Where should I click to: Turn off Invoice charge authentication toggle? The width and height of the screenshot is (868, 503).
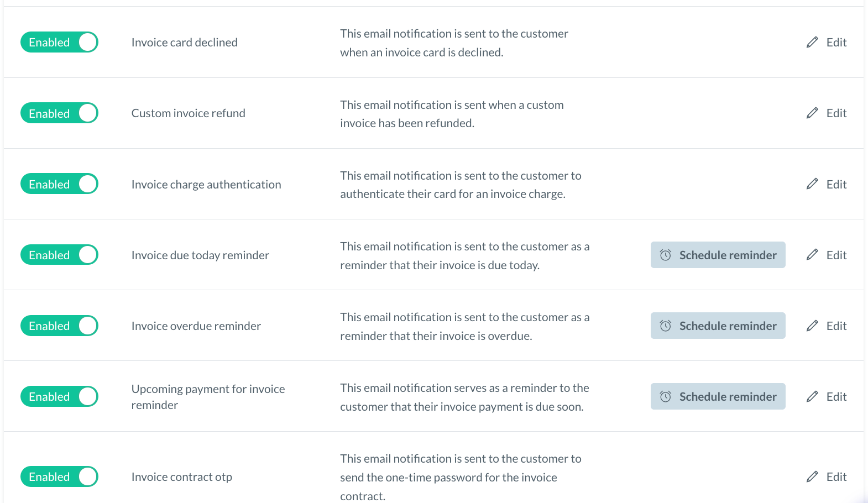(x=59, y=184)
